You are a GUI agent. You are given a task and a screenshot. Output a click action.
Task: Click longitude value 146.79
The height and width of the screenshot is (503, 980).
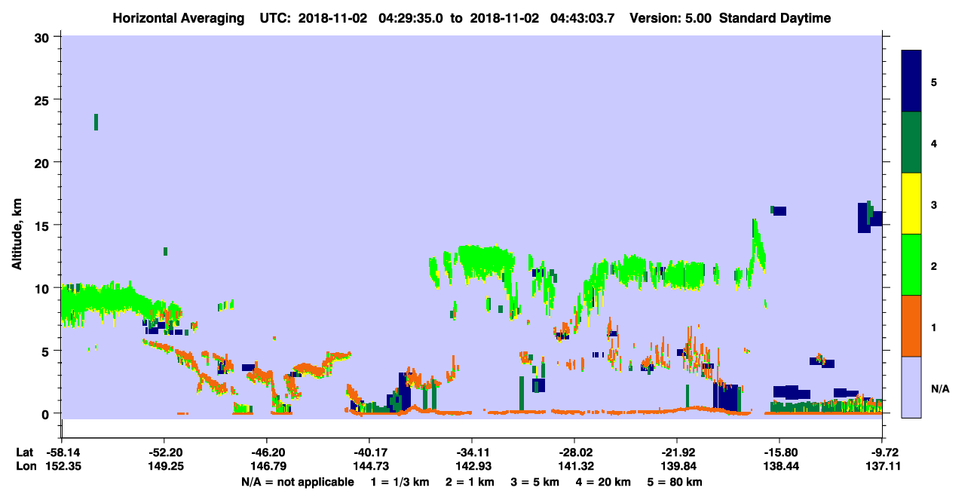(267, 467)
